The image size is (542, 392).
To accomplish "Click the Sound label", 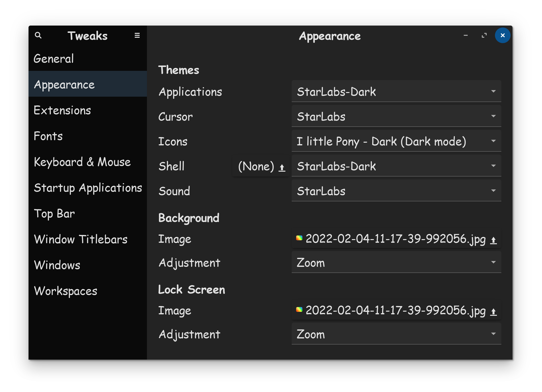I will pyautogui.click(x=174, y=191).
